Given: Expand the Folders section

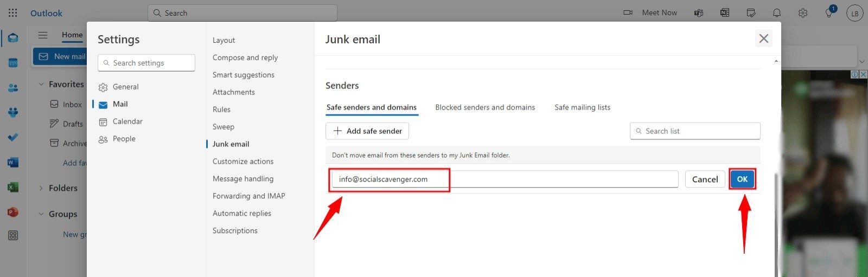Looking at the screenshot, I should [41, 188].
